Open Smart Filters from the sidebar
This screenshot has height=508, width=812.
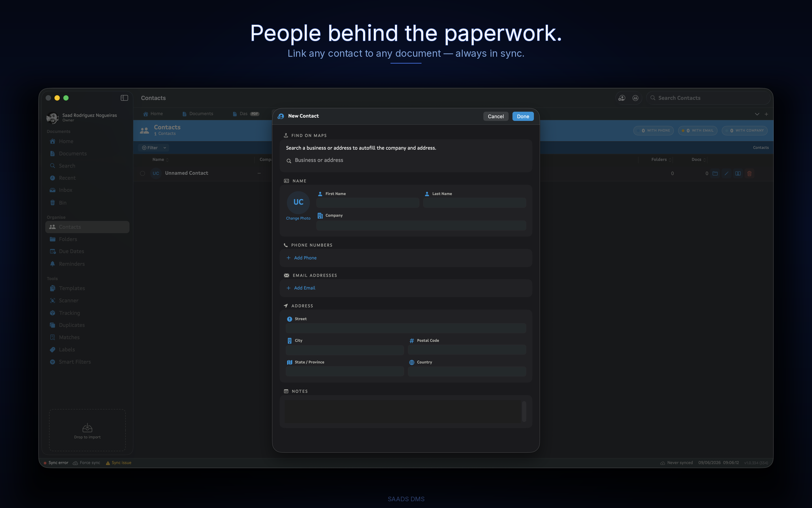click(87, 362)
